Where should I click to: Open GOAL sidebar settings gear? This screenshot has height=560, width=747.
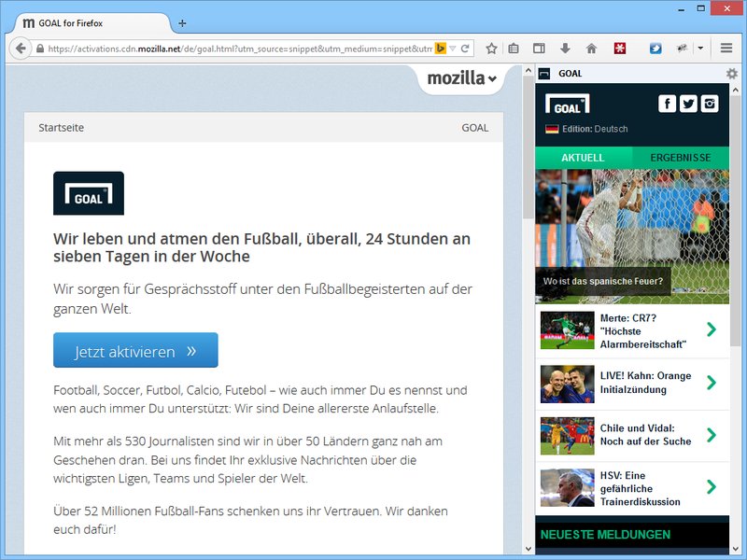[x=731, y=74]
